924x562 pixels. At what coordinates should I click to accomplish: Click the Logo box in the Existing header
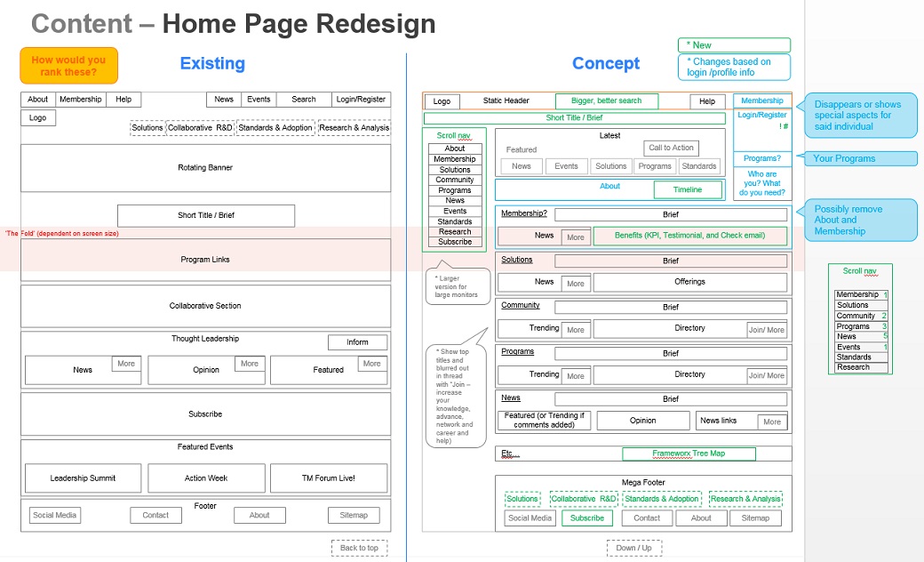37,117
